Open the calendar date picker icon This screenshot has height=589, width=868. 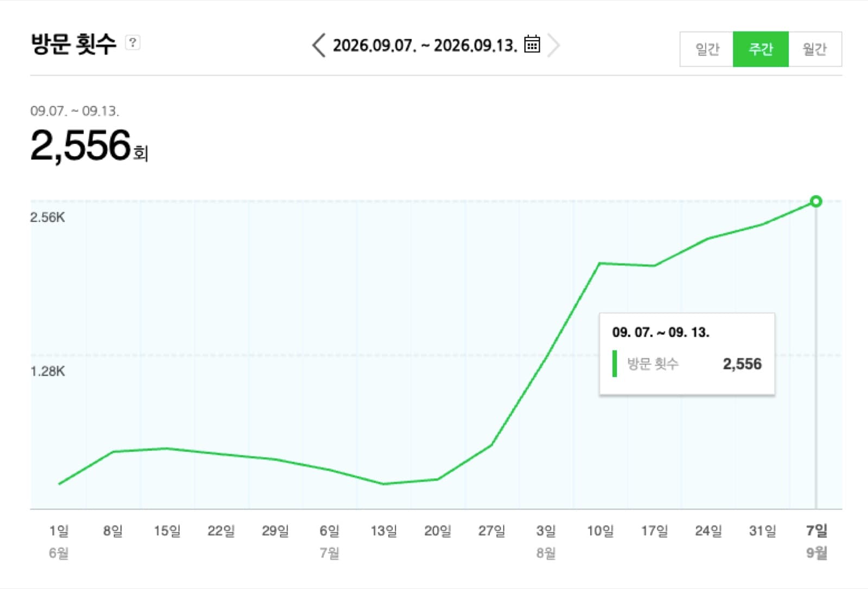pyautogui.click(x=532, y=44)
